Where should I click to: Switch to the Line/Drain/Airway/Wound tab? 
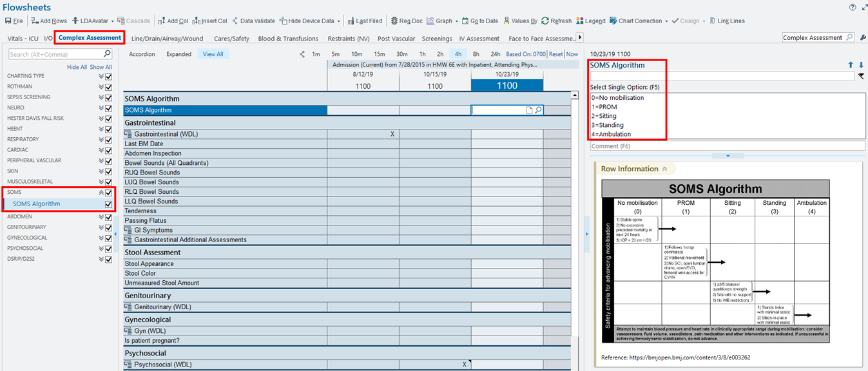[x=167, y=39]
